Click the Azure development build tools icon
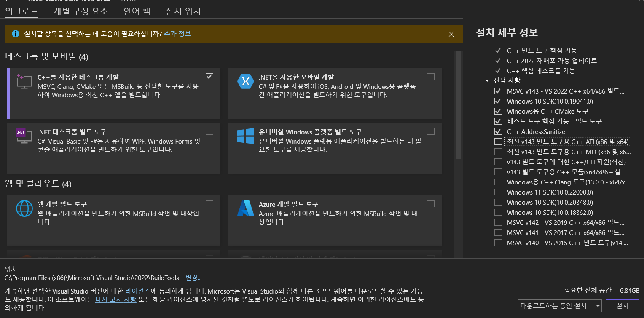 pyautogui.click(x=245, y=208)
